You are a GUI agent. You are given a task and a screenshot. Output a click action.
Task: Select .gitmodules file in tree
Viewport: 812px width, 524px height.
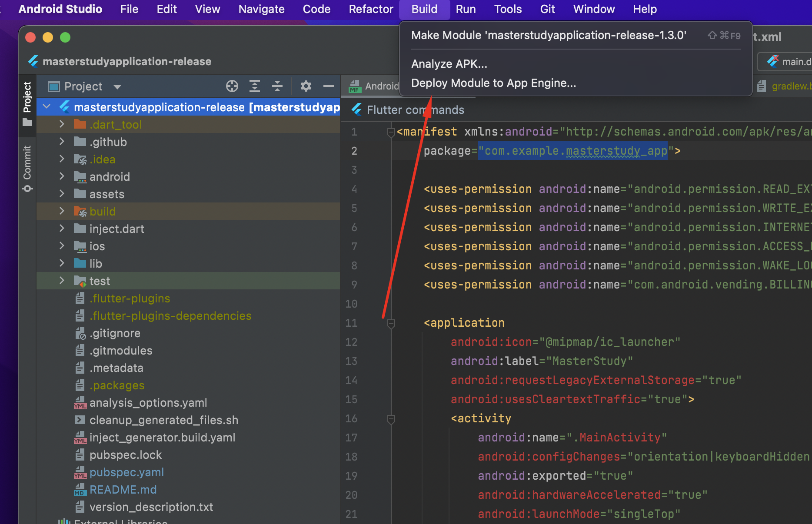pos(121,351)
